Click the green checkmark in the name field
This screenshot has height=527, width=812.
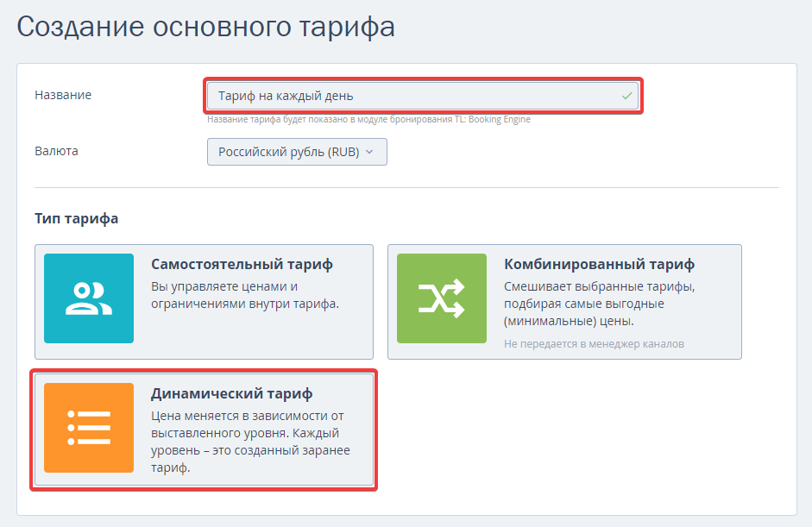pyautogui.click(x=627, y=96)
